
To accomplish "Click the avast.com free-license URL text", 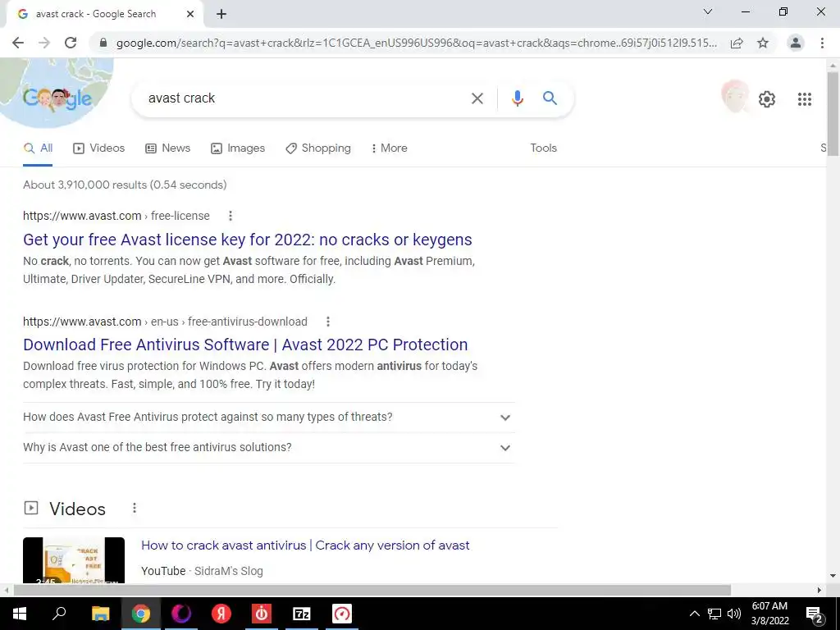I will click(x=116, y=216).
